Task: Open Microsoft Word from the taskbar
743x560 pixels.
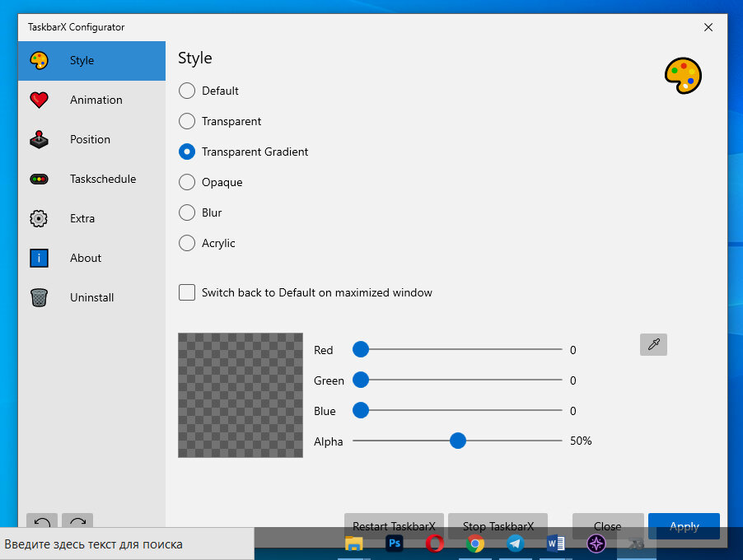Action: [556, 544]
